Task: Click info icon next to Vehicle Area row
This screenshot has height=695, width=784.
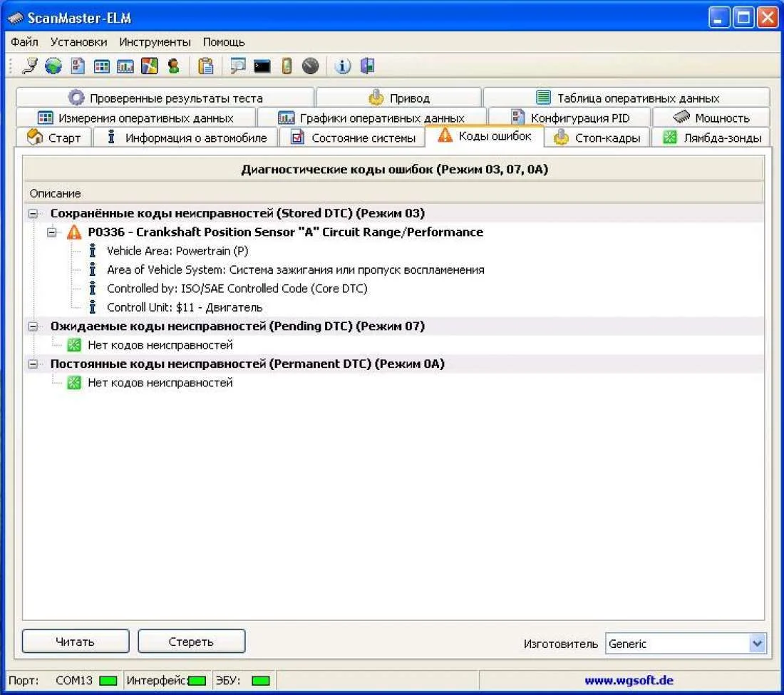Action: [92, 250]
